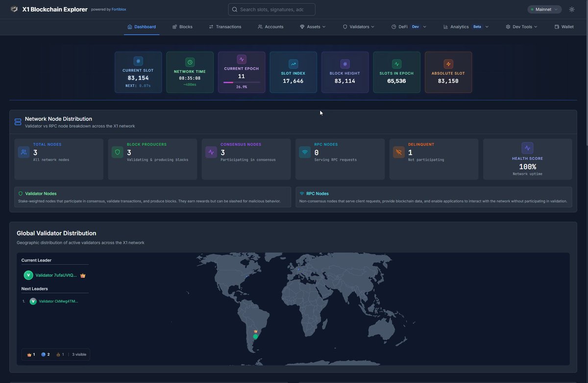Select the Health Score activity icon
Viewport: 588px width, 383px height.
[527, 148]
